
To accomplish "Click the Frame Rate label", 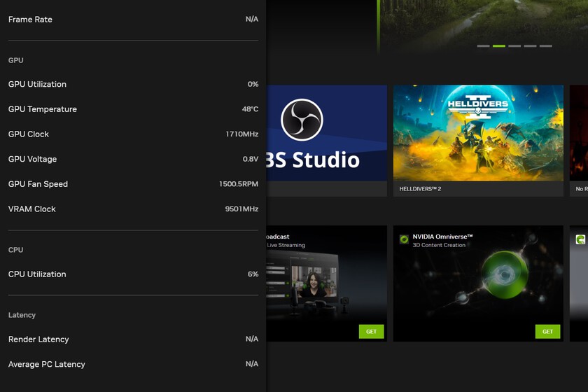I will coord(30,20).
